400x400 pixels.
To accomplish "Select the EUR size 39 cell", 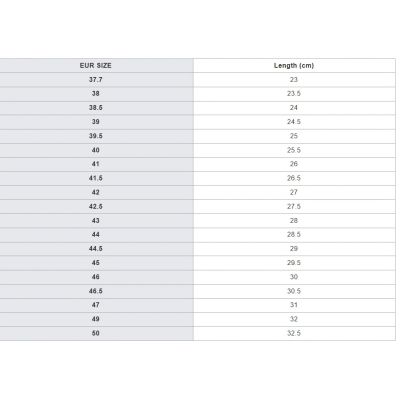I will coord(96,122).
